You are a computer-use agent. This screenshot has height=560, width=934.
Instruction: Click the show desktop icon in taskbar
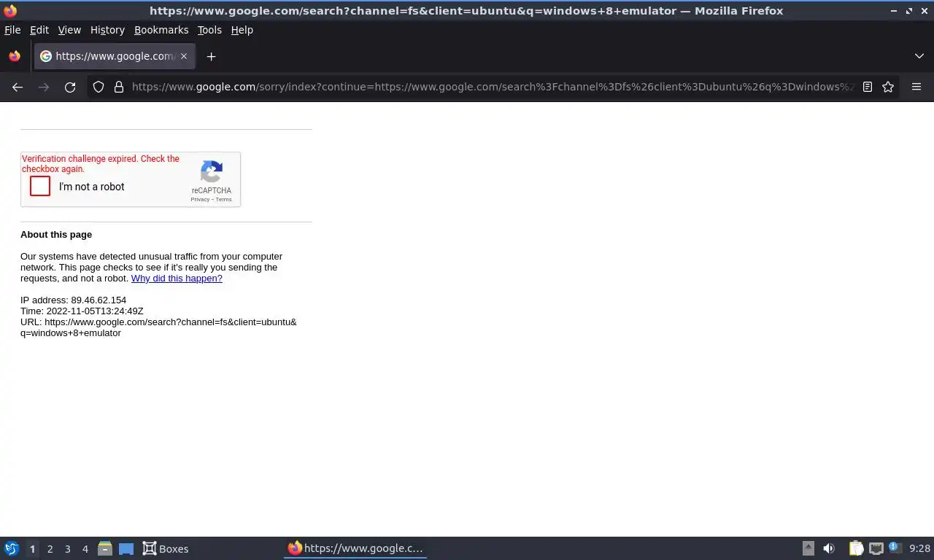[126, 549]
